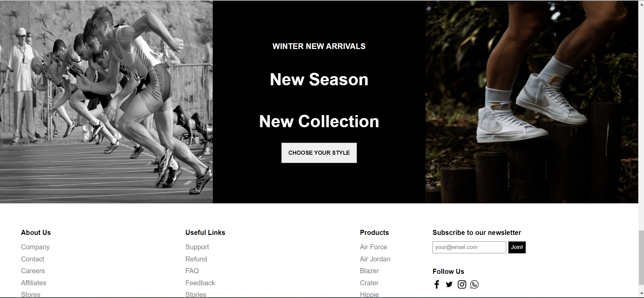Open the Instagram icon
The height and width of the screenshot is (298, 644).
tap(462, 285)
